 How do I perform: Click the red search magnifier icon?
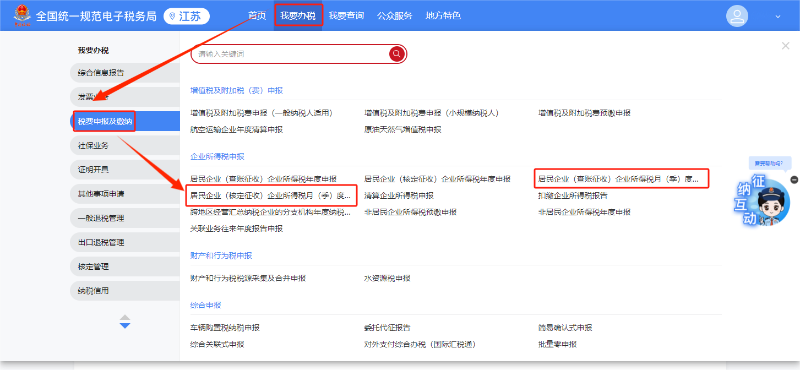click(396, 54)
